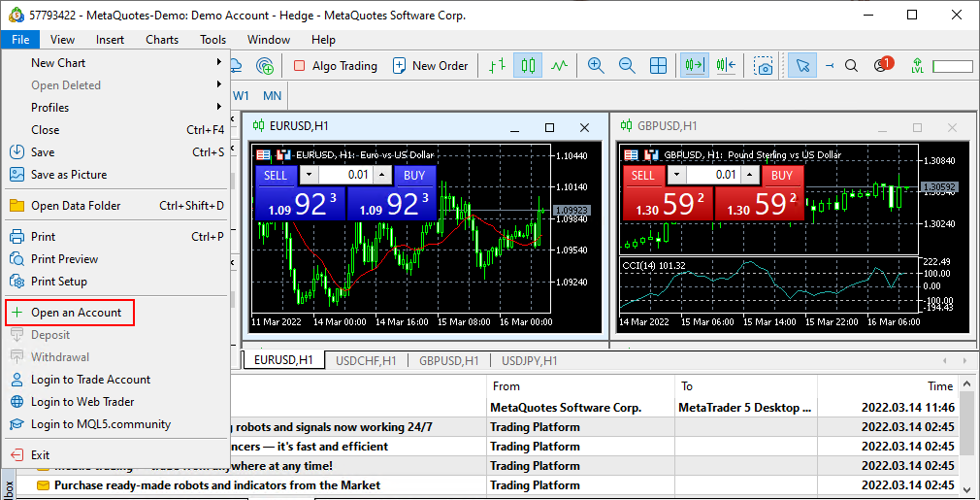Click the GBPUSD volume input field

click(x=713, y=175)
